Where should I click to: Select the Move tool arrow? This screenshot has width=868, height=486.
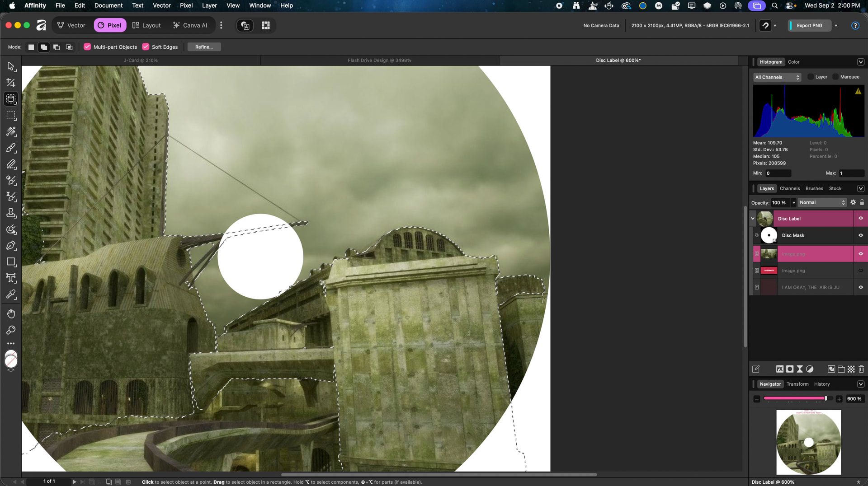pos(11,66)
